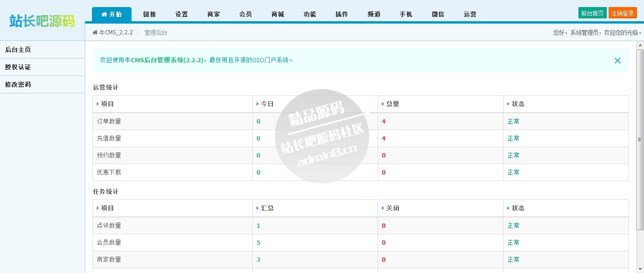This screenshot has width=644, height=273.
Task: Click the 关闭 column sort arrow in 任务统计
Action: (x=382, y=208)
